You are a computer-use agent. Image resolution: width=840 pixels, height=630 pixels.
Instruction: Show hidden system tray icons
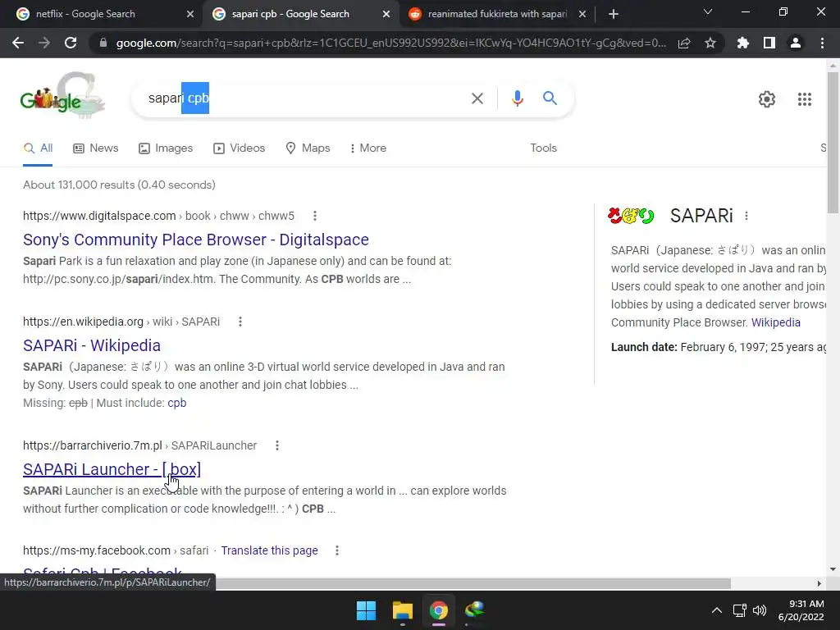pyautogui.click(x=716, y=610)
